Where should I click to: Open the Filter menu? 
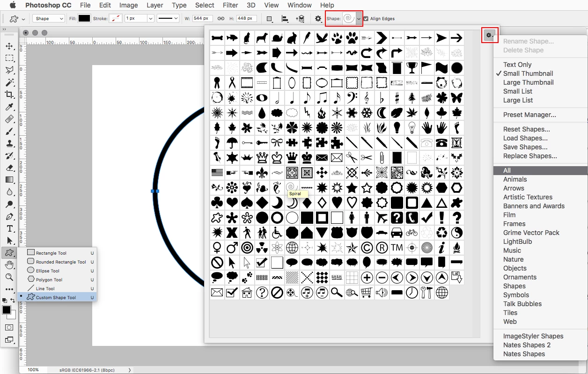point(230,5)
